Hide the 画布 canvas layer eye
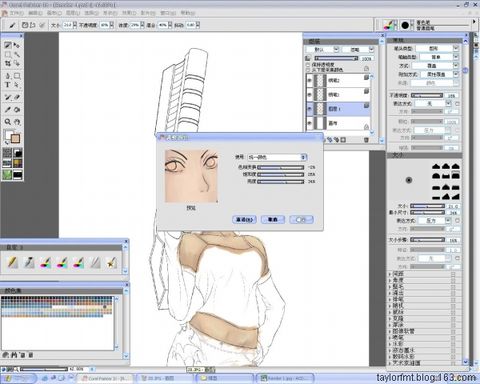 309,123
